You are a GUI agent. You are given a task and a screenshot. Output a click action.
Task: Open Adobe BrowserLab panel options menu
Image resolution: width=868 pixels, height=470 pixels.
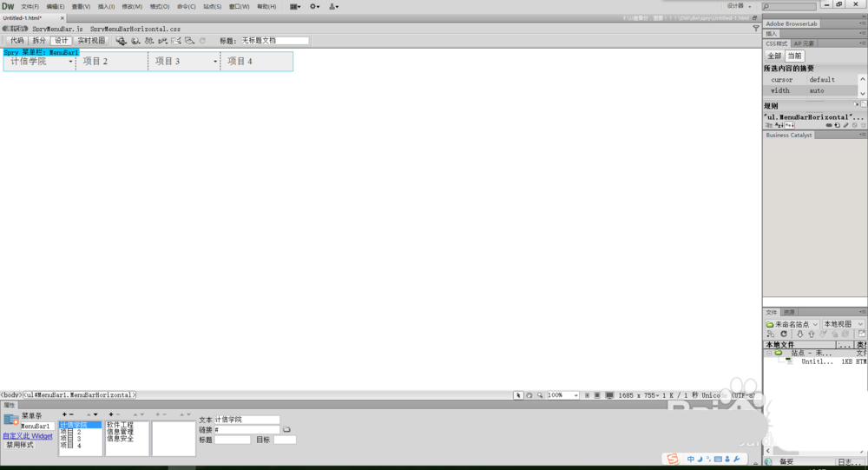(x=862, y=23)
